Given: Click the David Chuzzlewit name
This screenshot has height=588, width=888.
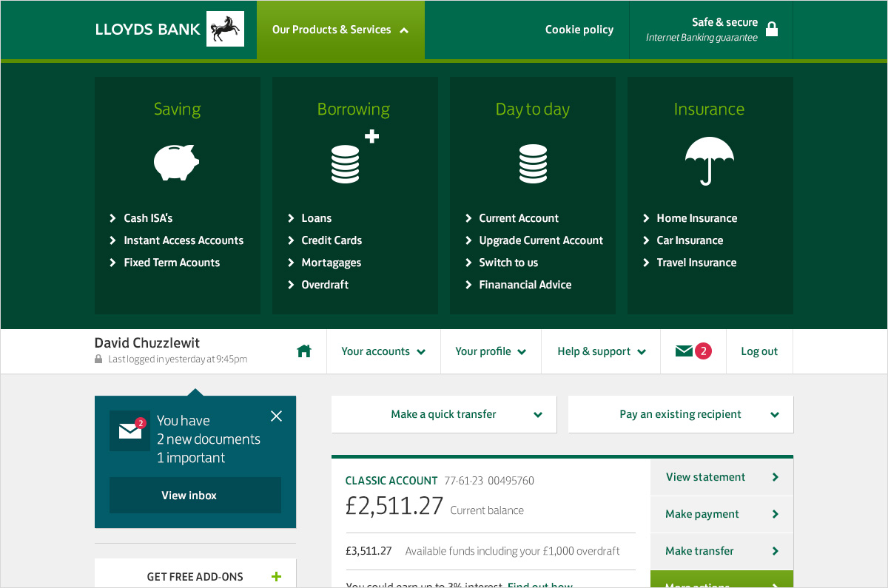Looking at the screenshot, I should tap(147, 343).
